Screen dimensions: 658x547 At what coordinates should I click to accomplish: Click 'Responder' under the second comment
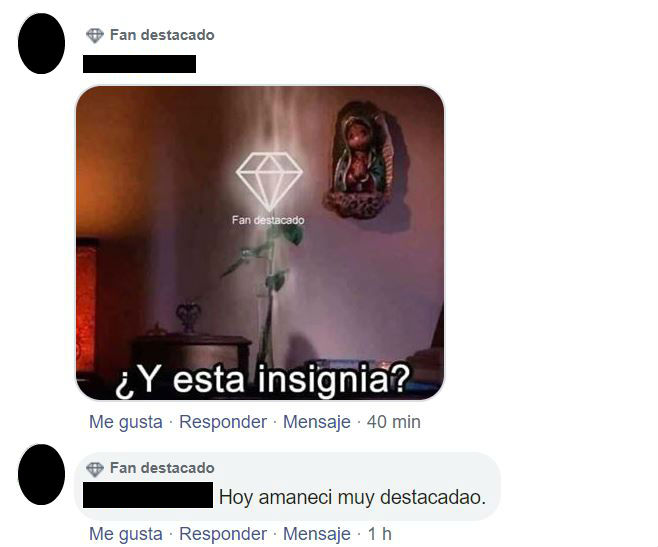223,534
